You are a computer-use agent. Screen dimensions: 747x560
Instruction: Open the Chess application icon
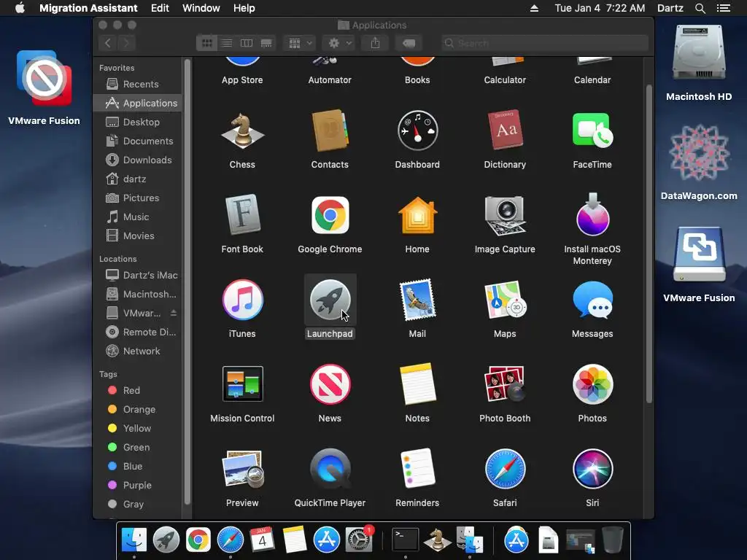(x=242, y=131)
